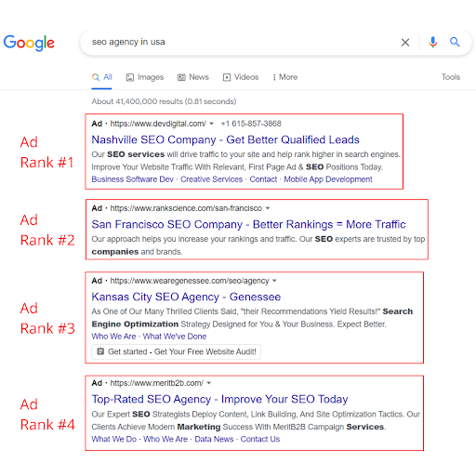Viewport: 476px width, 476px height.
Task: Click the Google logo
Action: (x=29, y=43)
